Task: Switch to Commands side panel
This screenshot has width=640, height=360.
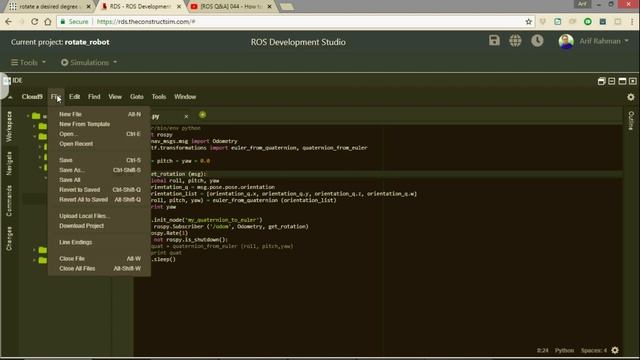Action: click(x=9, y=200)
